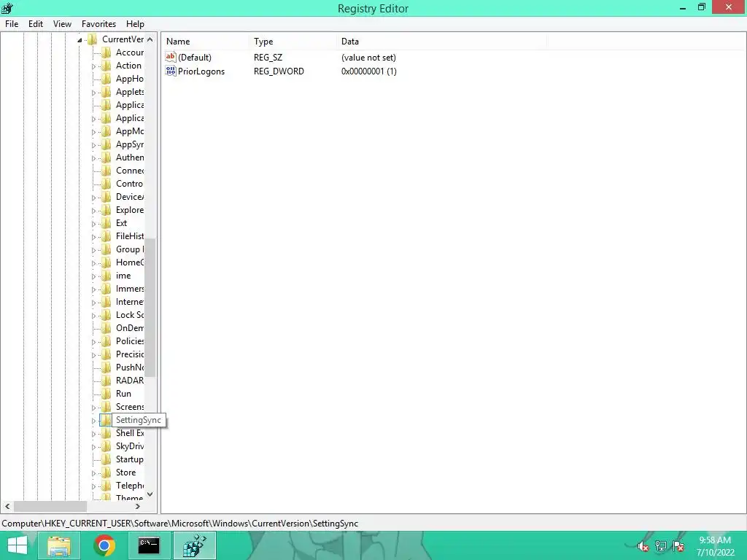Click the tree scroll right arrow
Viewport: 747px width, 560px height.
[x=138, y=506]
